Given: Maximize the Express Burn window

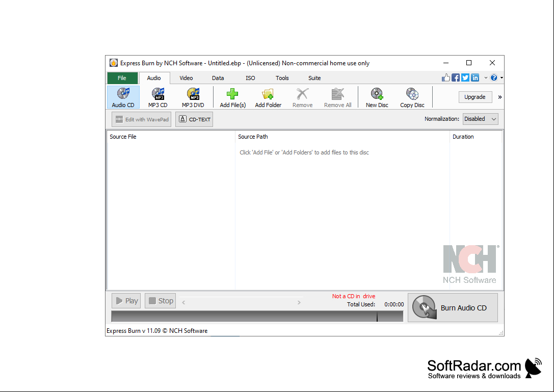Looking at the screenshot, I should point(469,63).
